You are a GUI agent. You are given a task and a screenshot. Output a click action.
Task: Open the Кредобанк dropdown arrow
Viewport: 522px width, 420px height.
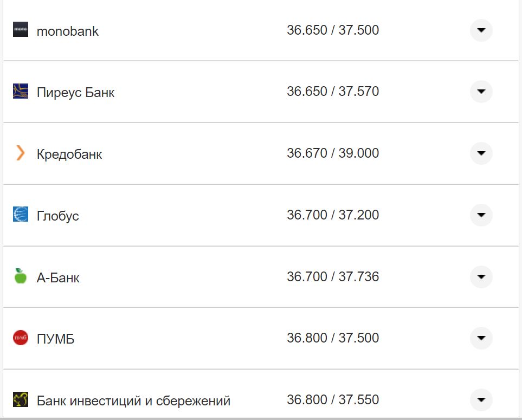coord(481,153)
